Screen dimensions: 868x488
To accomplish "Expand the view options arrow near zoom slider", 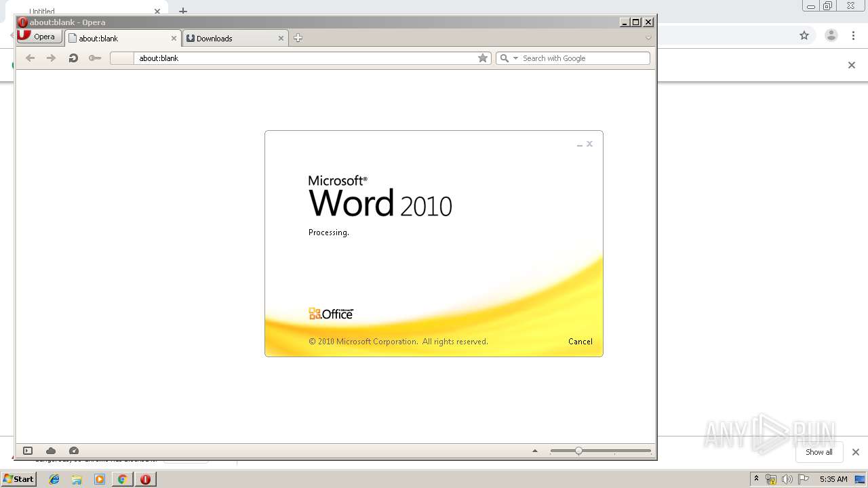I will pyautogui.click(x=535, y=451).
